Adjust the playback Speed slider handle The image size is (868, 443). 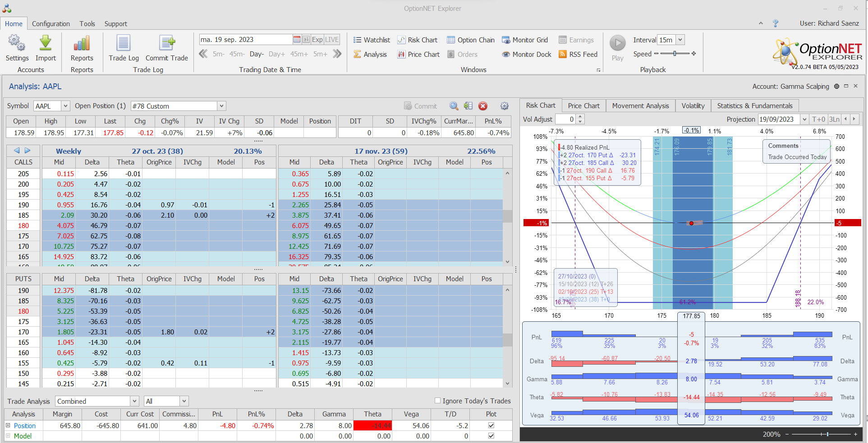tap(675, 54)
